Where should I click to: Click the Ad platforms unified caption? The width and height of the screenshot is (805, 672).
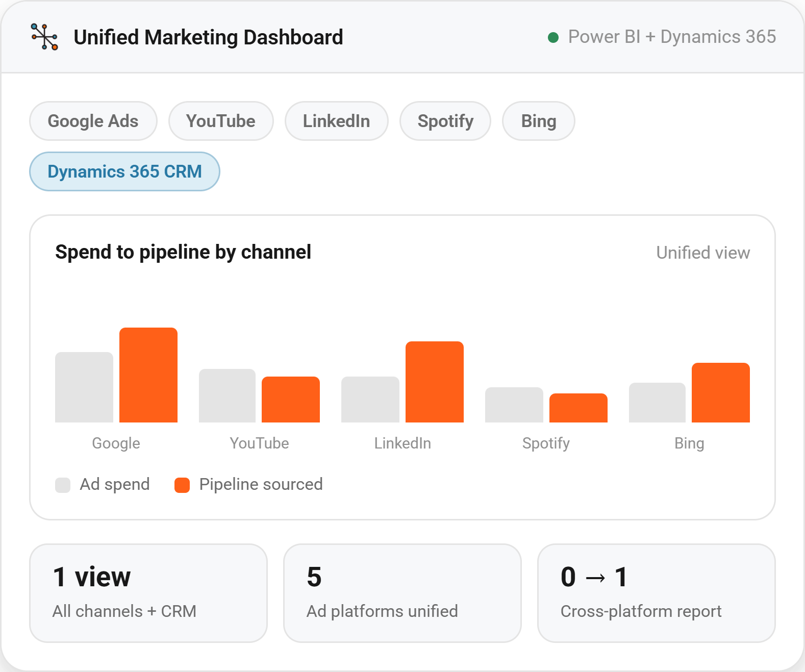click(x=382, y=611)
